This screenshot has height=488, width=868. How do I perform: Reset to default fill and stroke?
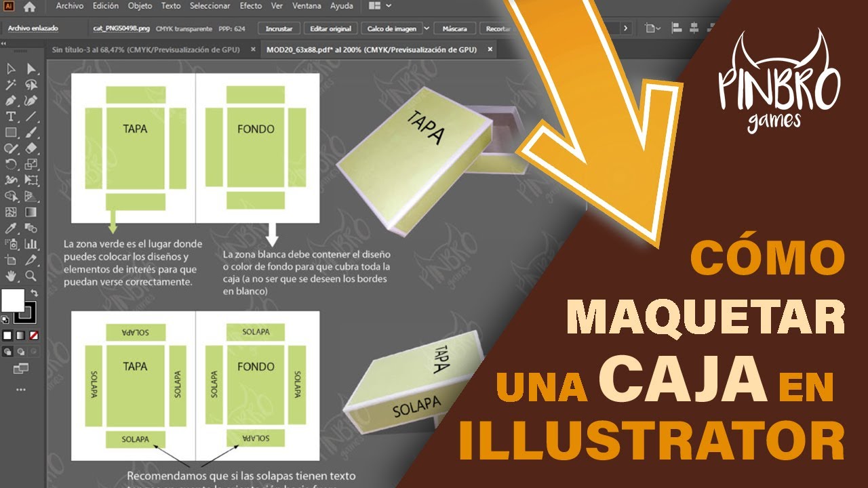coord(5,319)
